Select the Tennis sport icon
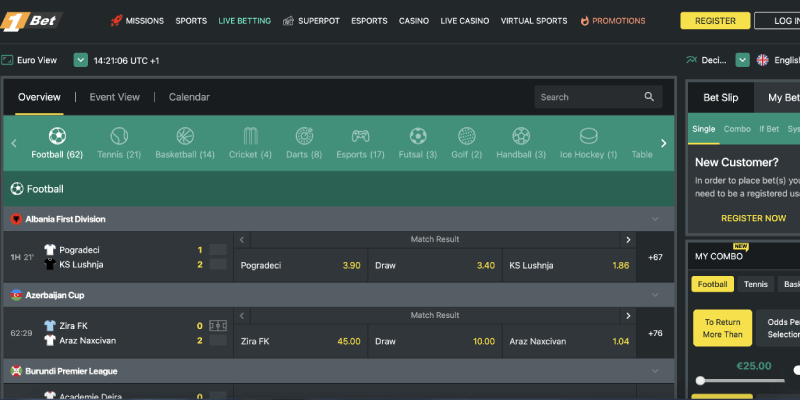 click(119, 136)
